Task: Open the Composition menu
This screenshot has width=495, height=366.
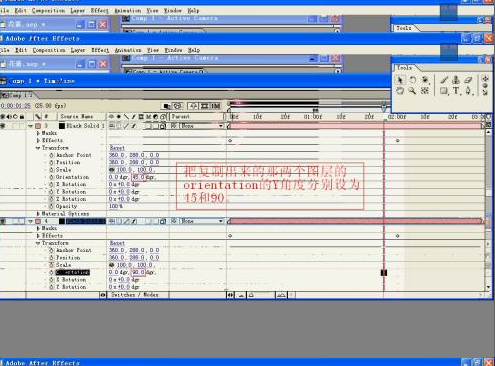Action: pos(49,50)
